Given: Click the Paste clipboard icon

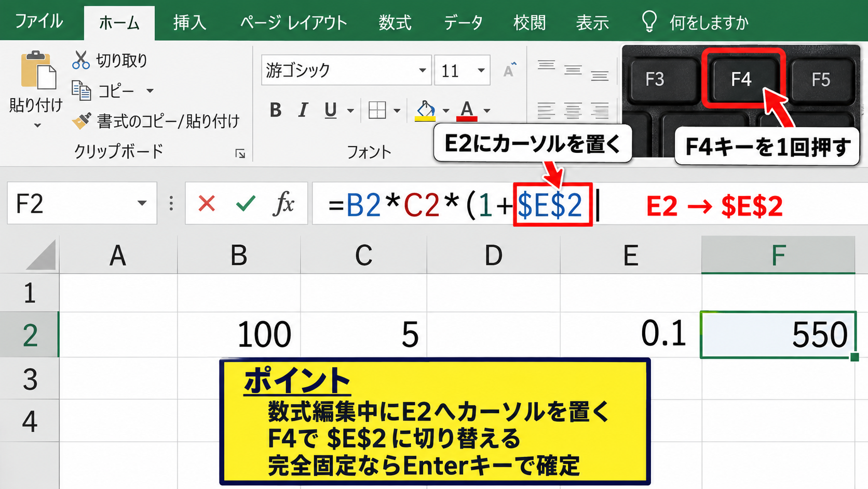Looking at the screenshot, I should click(x=38, y=70).
